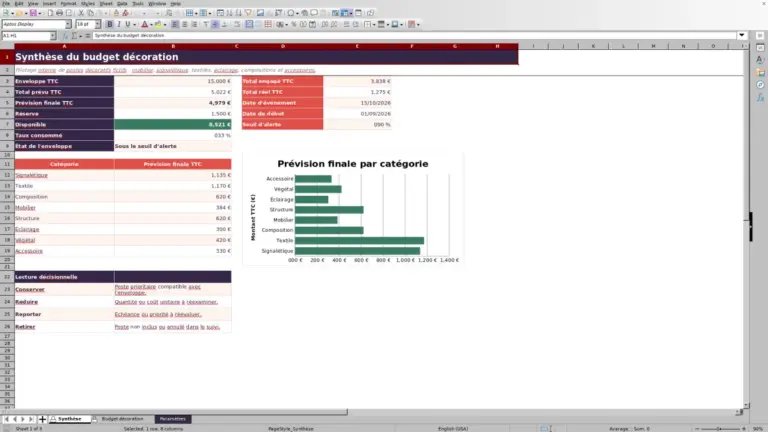This screenshot has height=432, width=768.
Task: Open the Name Box dropdown arrow
Action: [53, 36]
